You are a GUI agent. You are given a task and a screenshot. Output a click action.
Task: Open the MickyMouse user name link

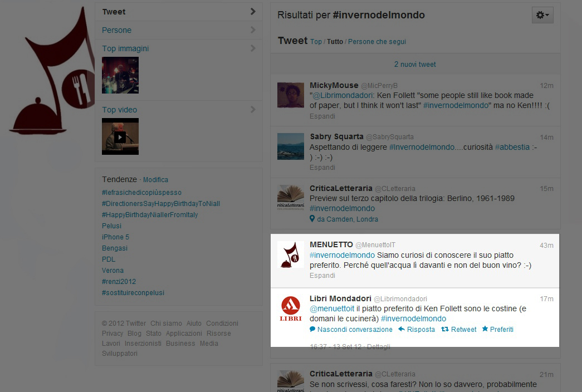point(334,85)
